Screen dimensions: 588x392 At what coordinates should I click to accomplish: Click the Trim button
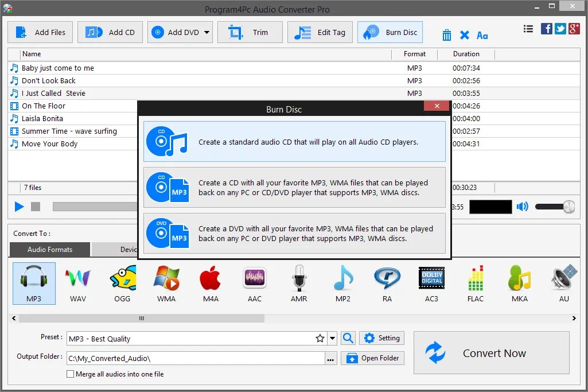[250, 32]
